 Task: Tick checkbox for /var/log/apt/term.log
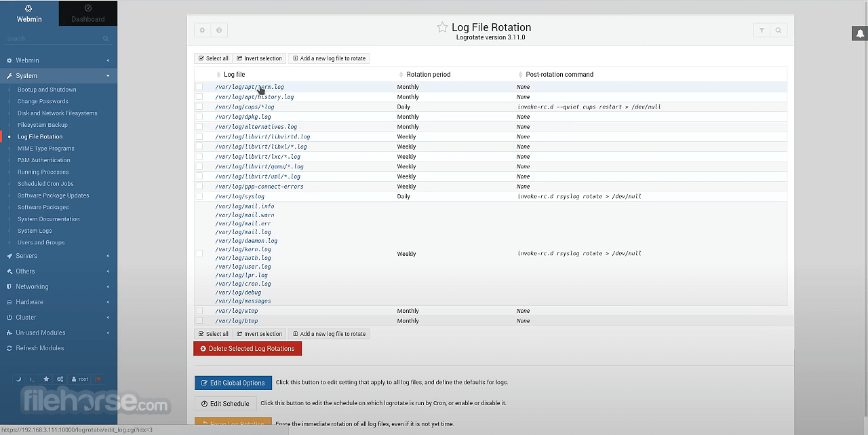199,87
